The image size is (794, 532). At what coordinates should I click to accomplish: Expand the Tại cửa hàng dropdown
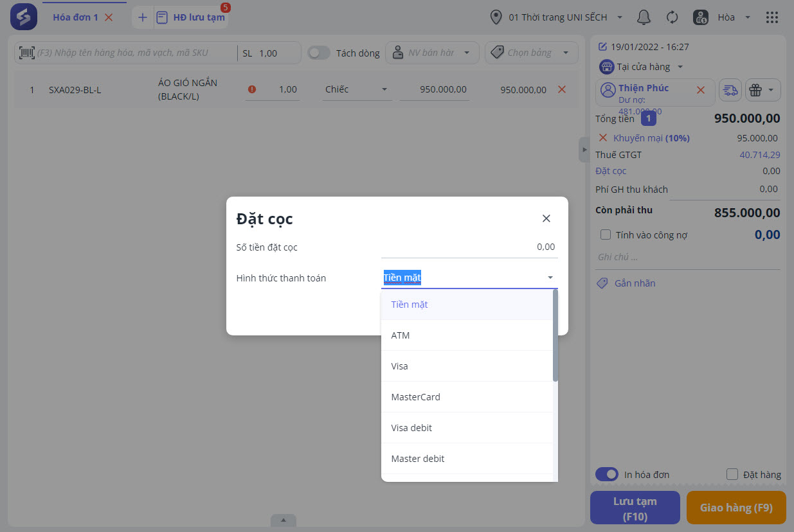[680, 67]
